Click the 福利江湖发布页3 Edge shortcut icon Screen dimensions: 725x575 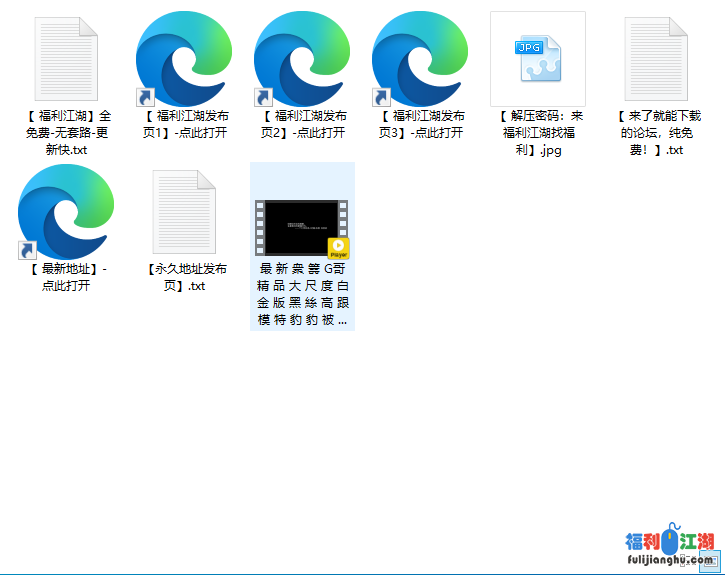tap(420, 60)
